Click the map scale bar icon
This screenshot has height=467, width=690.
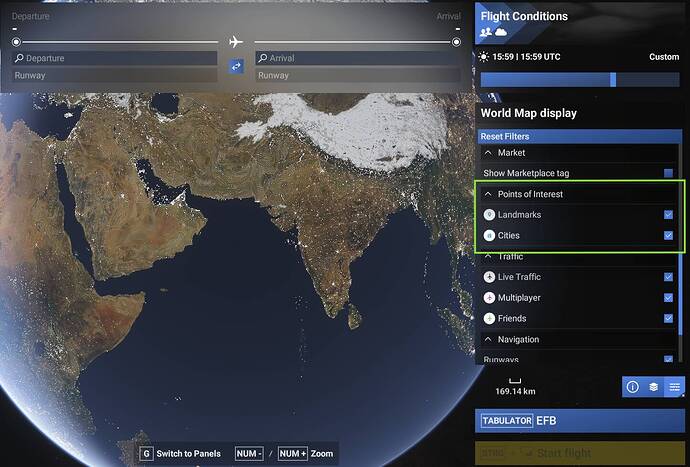(515, 381)
